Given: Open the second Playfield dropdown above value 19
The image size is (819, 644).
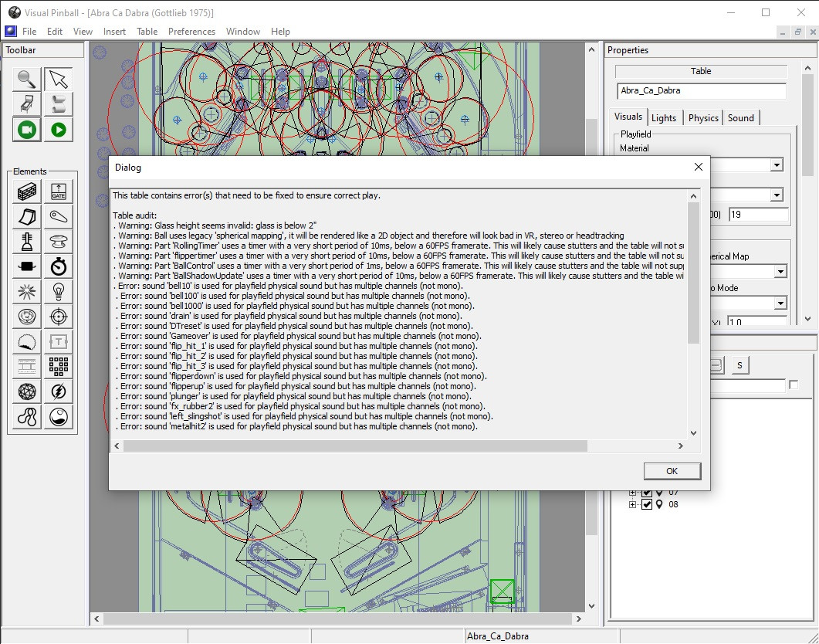Looking at the screenshot, I should coord(777,195).
